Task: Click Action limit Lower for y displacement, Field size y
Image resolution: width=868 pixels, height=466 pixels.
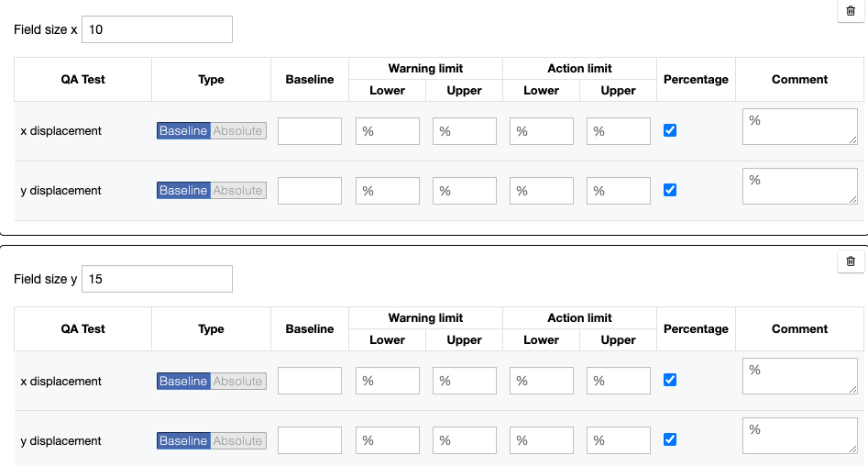Action: (x=542, y=441)
